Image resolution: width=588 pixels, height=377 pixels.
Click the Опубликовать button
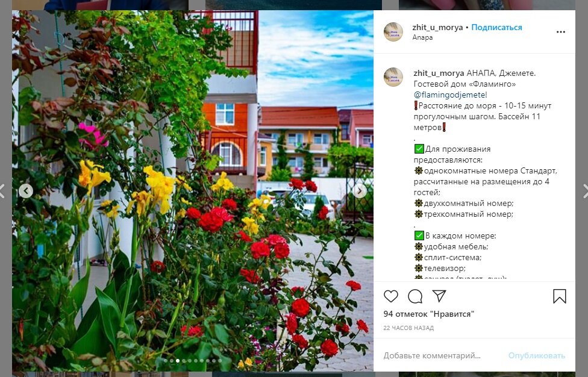tap(537, 356)
